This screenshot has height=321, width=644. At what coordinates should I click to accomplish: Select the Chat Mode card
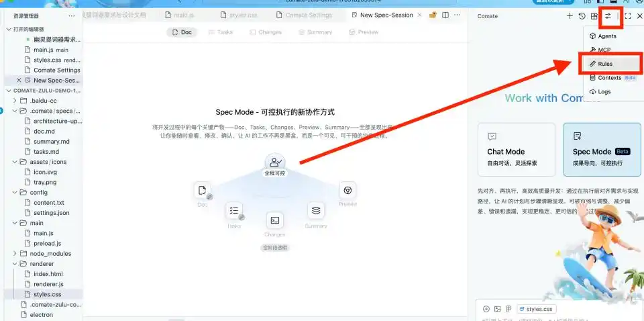tap(517, 149)
